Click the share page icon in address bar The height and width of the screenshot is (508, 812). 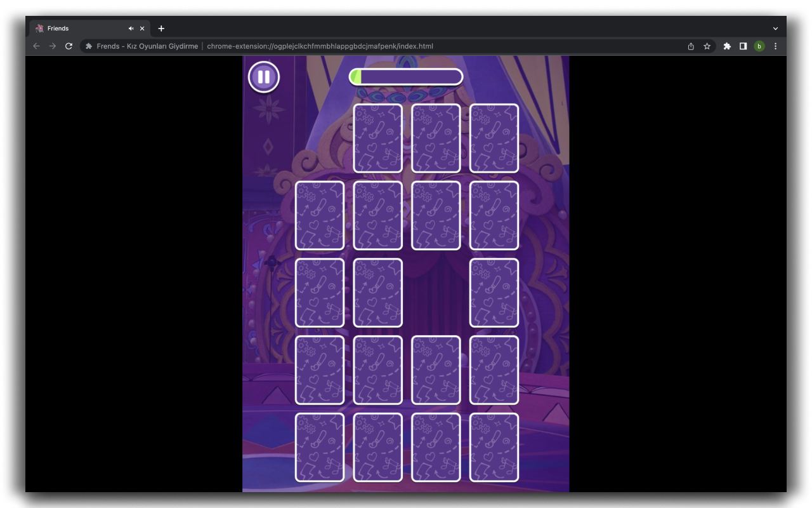(x=691, y=46)
